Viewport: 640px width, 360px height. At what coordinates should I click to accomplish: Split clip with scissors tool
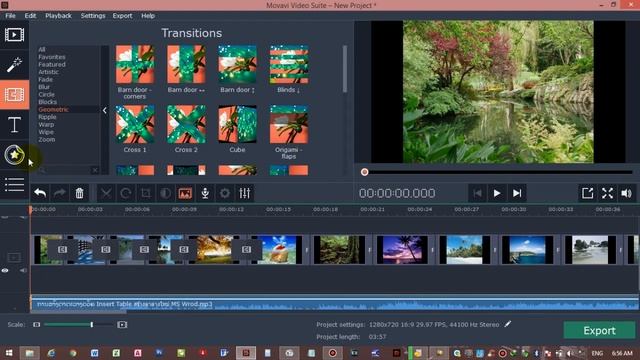coord(106,193)
